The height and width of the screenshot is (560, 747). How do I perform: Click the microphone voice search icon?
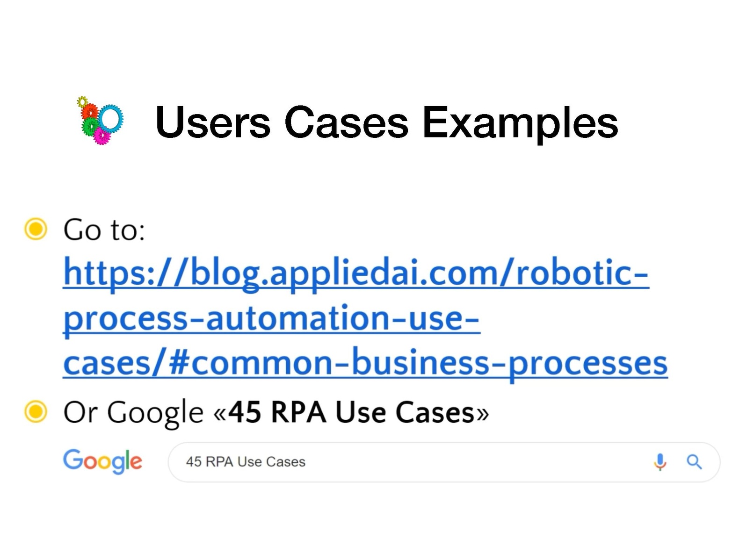(x=660, y=462)
